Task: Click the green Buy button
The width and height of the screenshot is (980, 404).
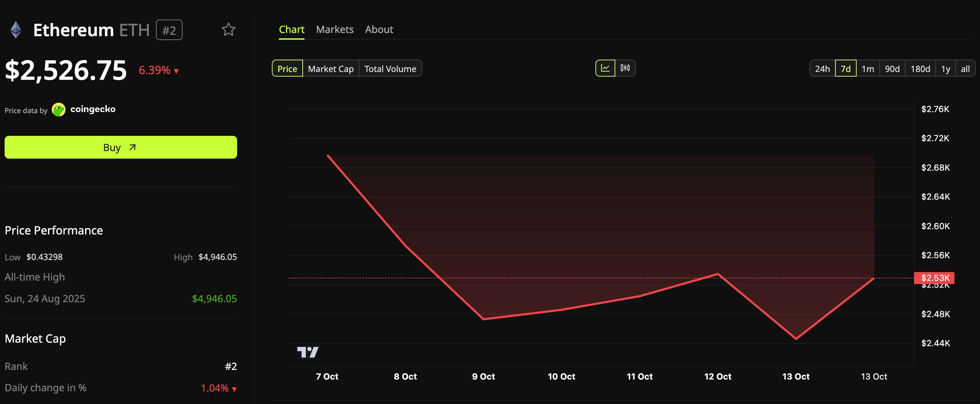Action: pos(121,147)
